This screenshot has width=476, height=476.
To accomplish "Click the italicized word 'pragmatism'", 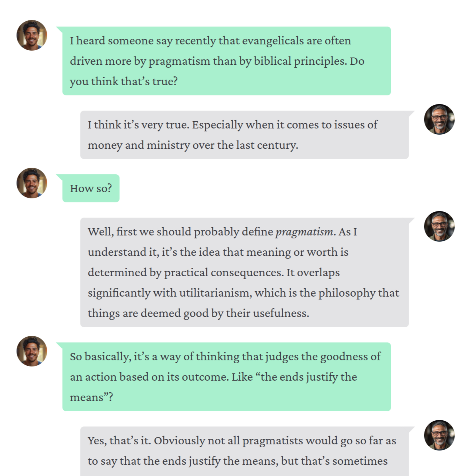I will [x=304, y=232].
